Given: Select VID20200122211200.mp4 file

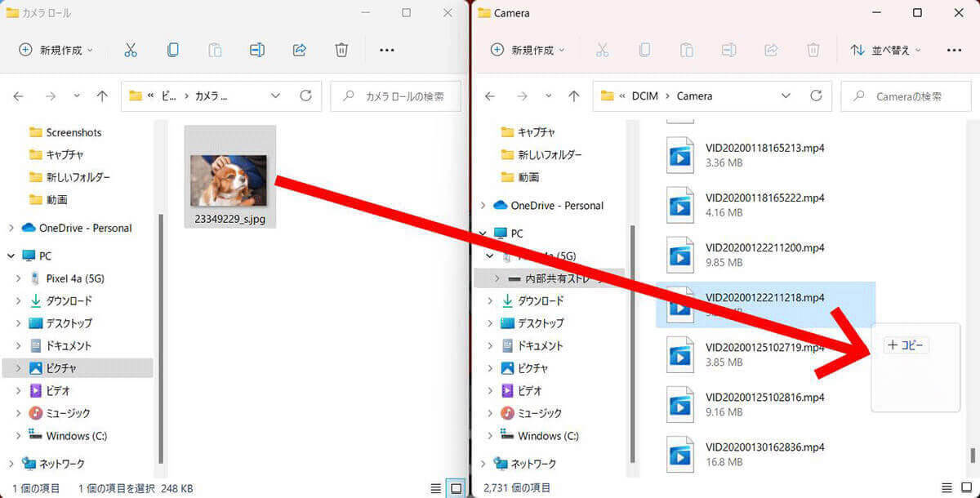Looking at the screenshot, I should point(765,255).
